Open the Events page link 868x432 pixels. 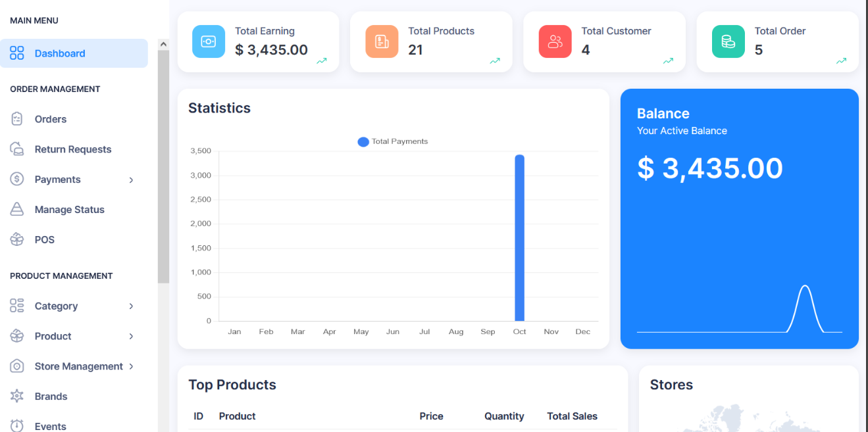coord(50,426)
